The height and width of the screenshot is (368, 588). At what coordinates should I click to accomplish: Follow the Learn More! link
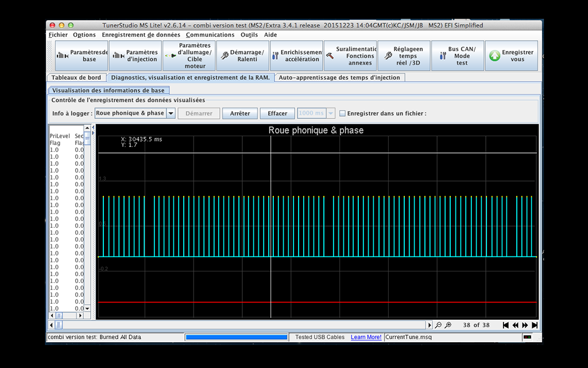coord(366,337)
